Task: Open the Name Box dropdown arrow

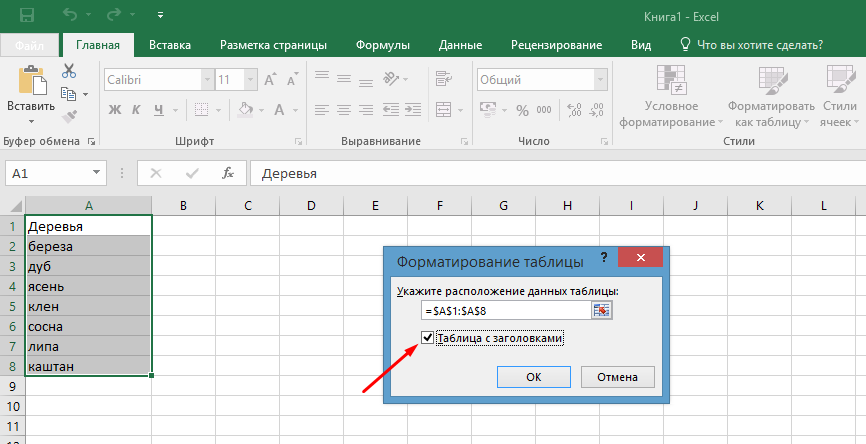Action: 96,173
